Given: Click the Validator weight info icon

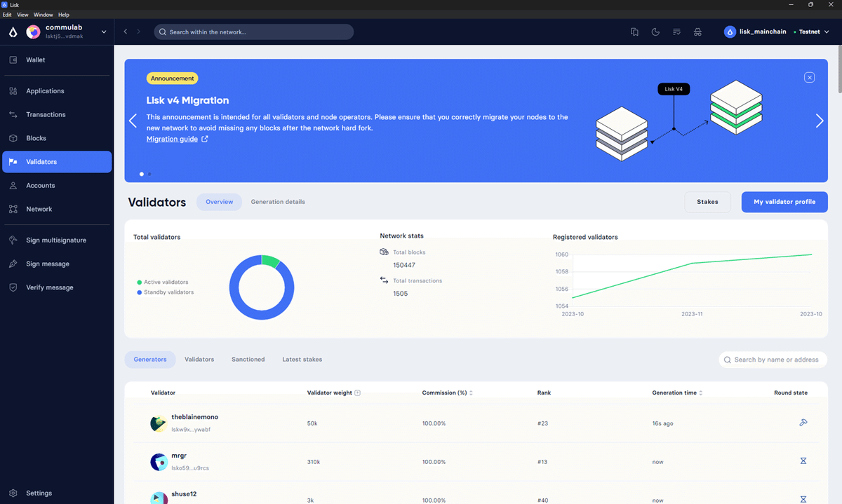Looking at the screenshot, I should (358, 393).
